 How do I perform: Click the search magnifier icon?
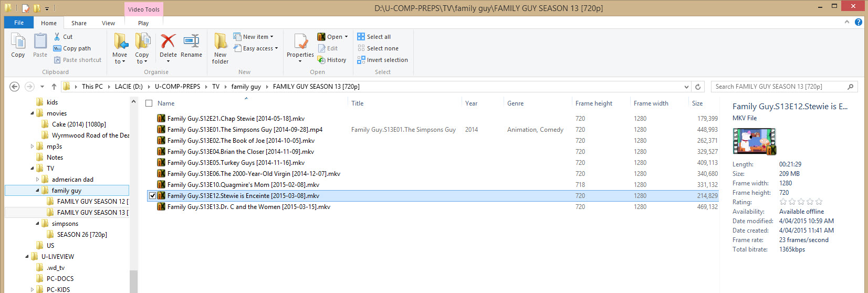(851, 87)
